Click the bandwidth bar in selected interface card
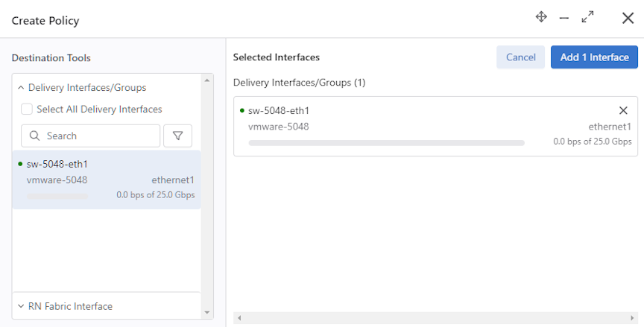644x327 pixels. pos(387,143)
